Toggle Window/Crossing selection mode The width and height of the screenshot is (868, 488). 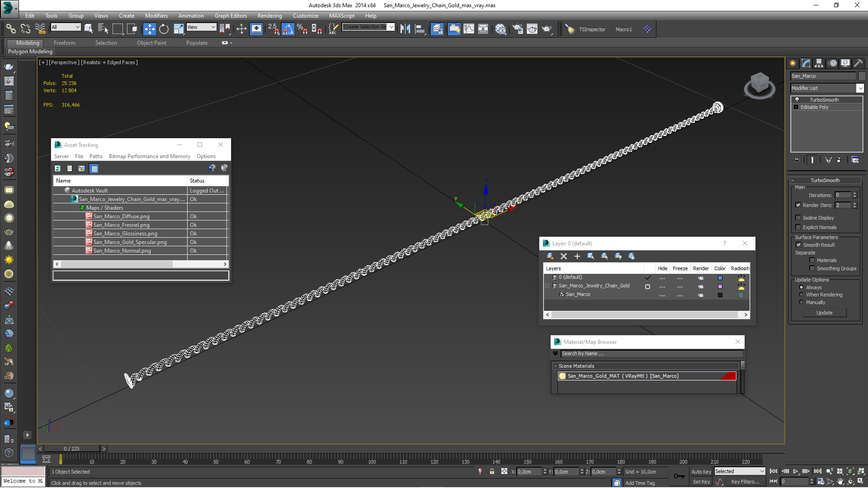click(x=132, y=29)
